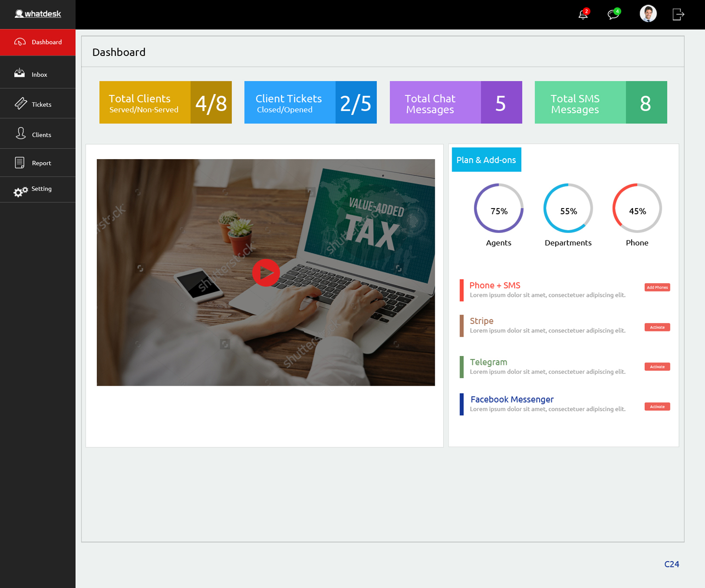Open the Total Clients stat card
705x588 pixels.
(x=165, y=102)
